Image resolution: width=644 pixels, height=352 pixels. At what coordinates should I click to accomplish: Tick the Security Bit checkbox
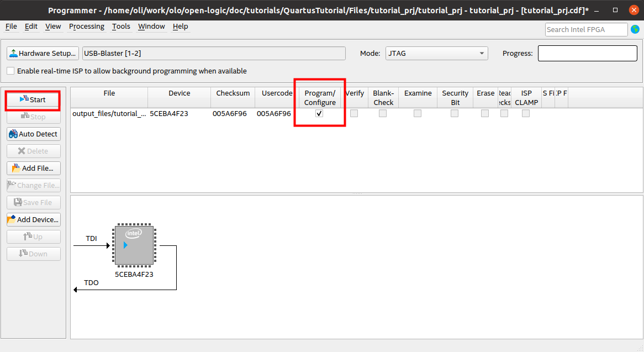pyautogui.click(x=455, y=113)
